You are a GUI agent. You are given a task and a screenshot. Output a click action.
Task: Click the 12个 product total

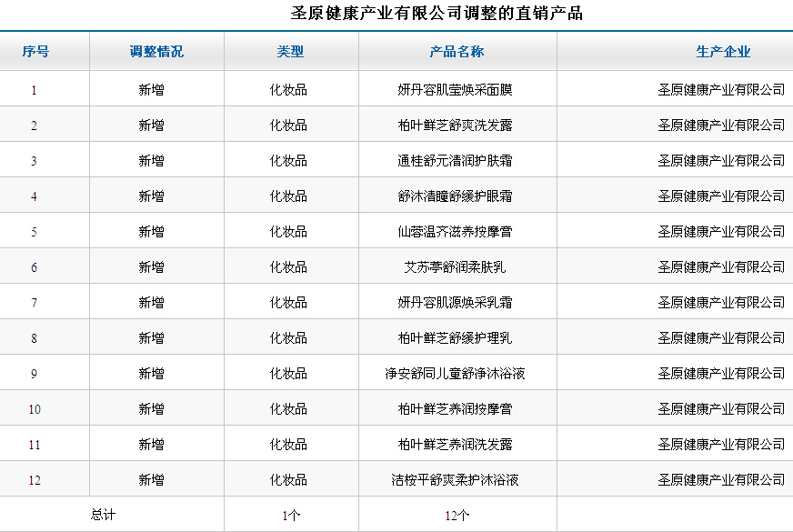(x=457, y=516)
